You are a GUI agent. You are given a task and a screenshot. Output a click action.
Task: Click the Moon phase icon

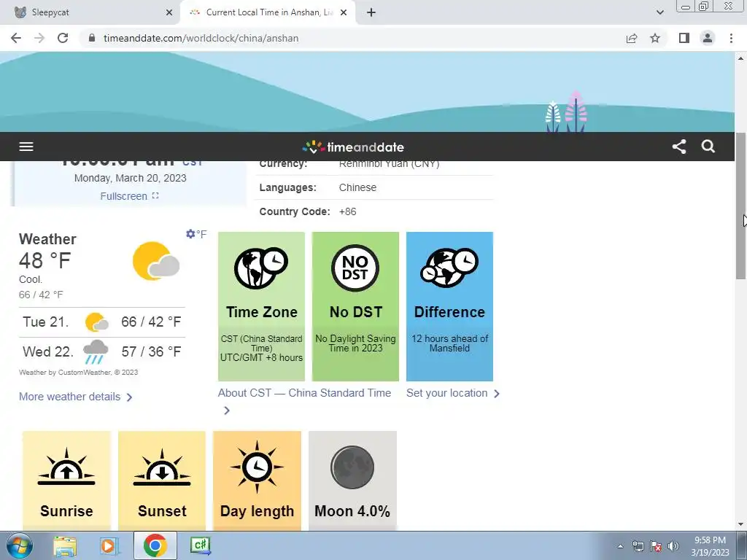(352, 467)
